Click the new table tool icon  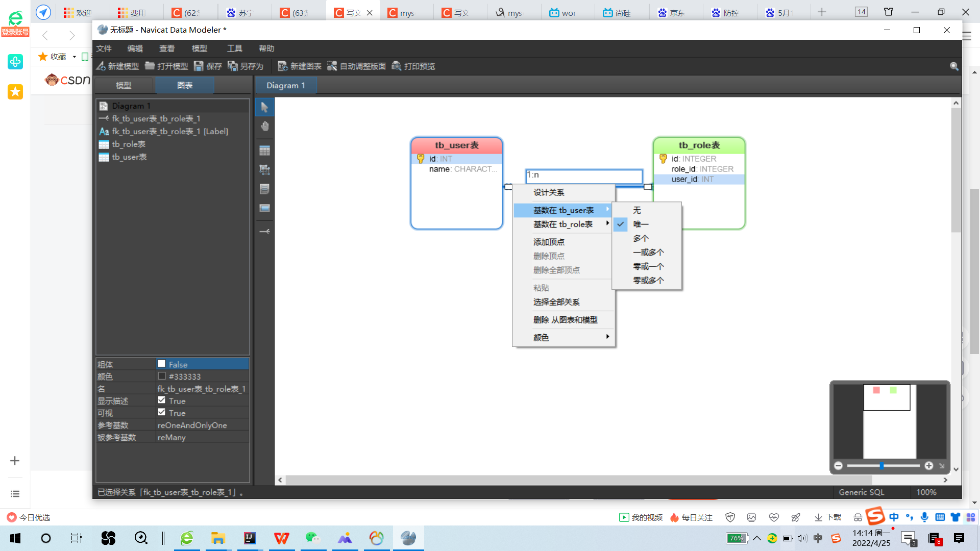tap(264, 151)
